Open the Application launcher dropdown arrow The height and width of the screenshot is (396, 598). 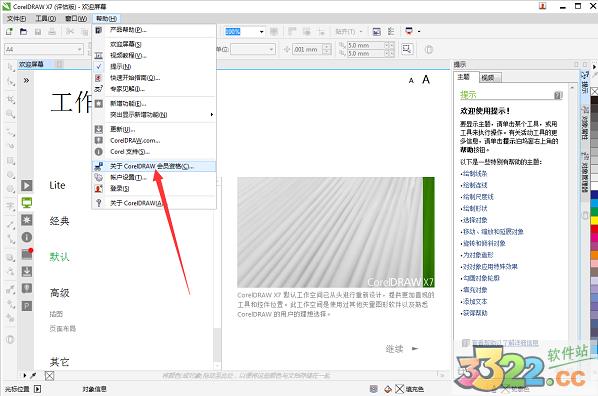[x=419, y=32]
